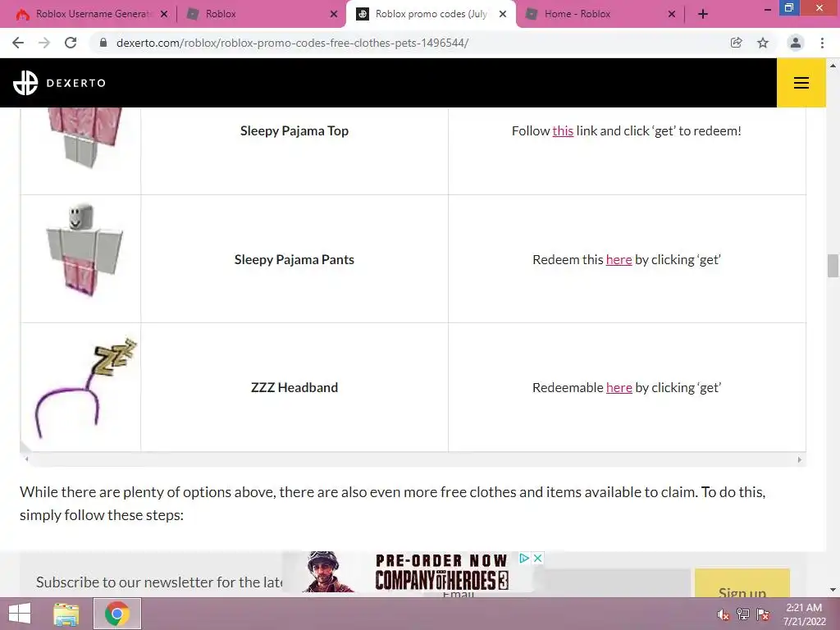Viewport: 840px width, 630px height.
Task: Click the Dexerto logo
Action: point(59,83)
